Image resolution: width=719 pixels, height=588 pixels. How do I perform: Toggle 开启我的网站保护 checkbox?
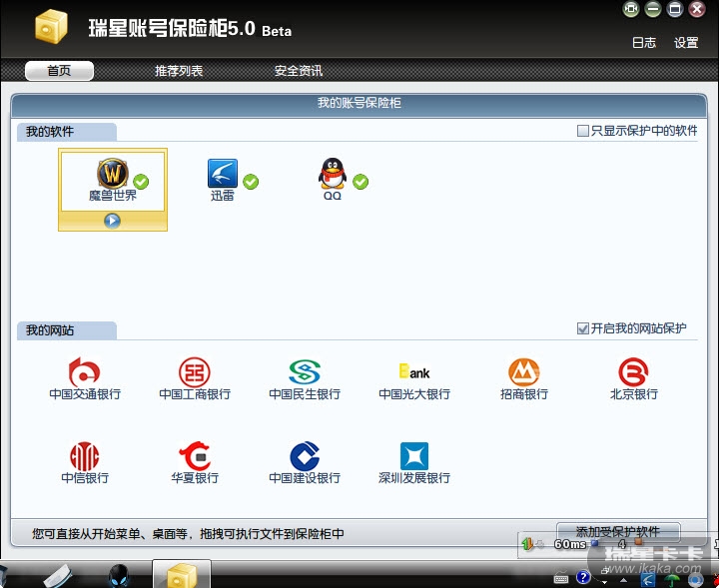(x=582, y=328)
